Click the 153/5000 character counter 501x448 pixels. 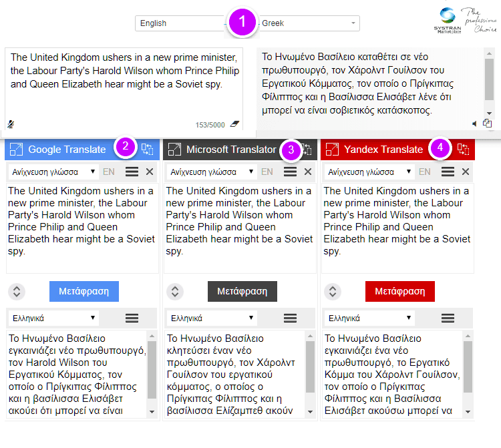pyautogui.click(x=210, y=125)
